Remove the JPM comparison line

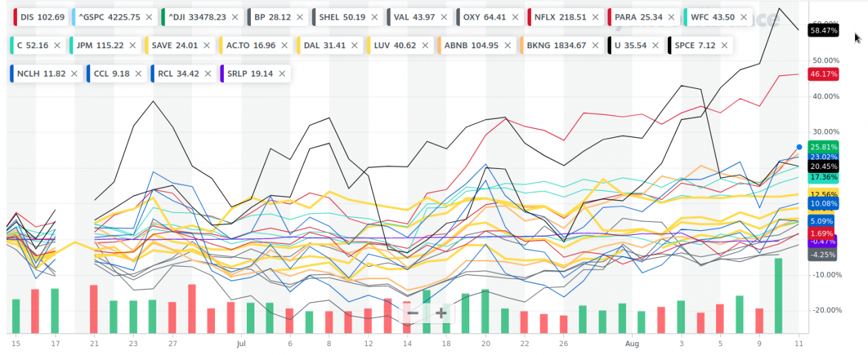(132, 45)
